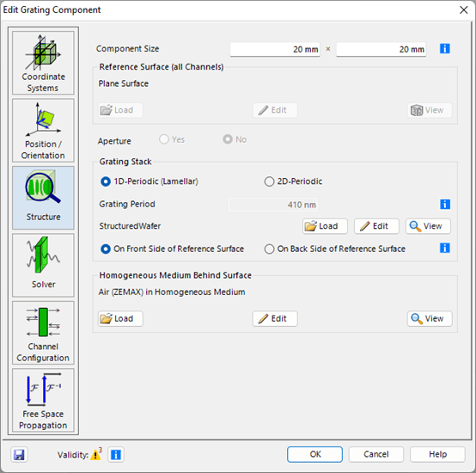This screenshot has height=473, width=476.
Task: Load a StructuredWafer grating stack
Action: click(x=325, y=226)
